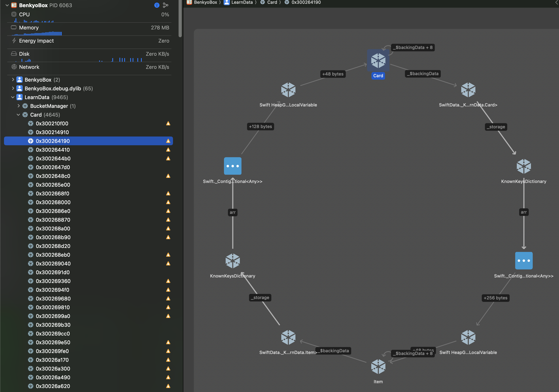This screenshot has width=559, height=392.
Task: Select instance 0x300265e00
Action: click(x=88, y=185)
